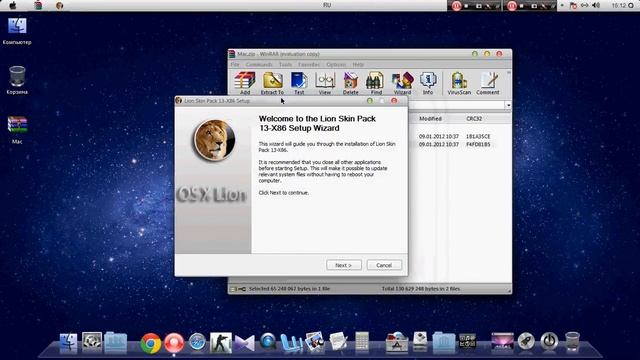Select the WinRAR row with CRC 1B1A35CE
Screen dimensions: 640x360
(459, 136)
